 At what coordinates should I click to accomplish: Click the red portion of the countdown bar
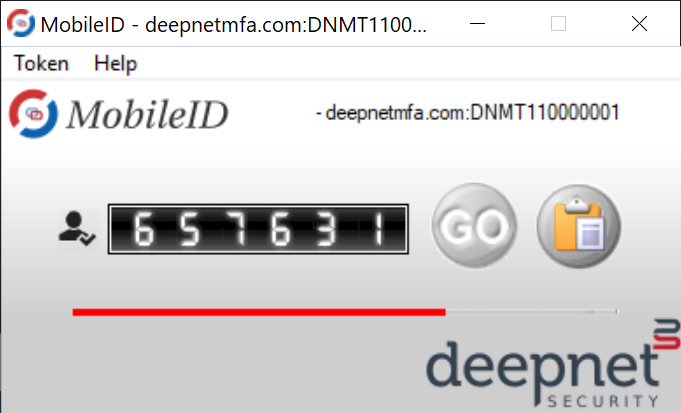click(x=259, y=312)
